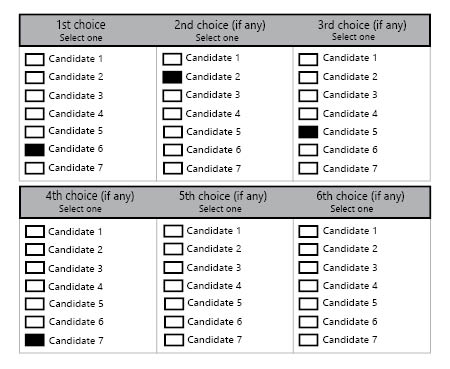Click the 6th choice (if any) header
This screenshot has height=369, width=450.
[x=360, y=202]
